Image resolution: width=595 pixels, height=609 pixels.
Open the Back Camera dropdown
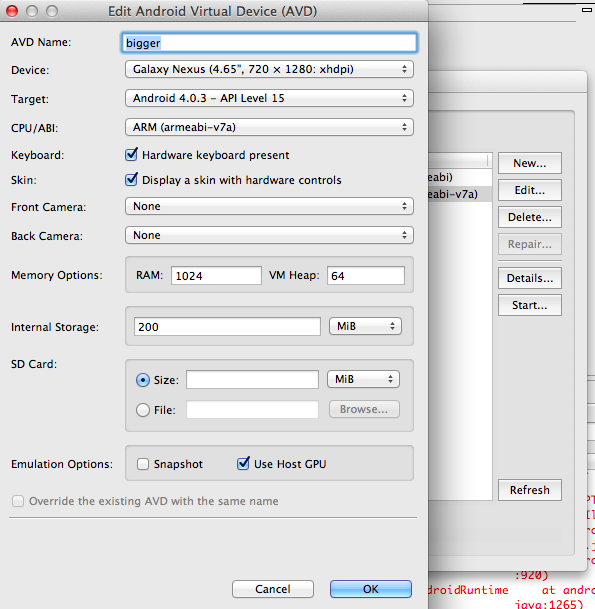click(x=269, y=235)
